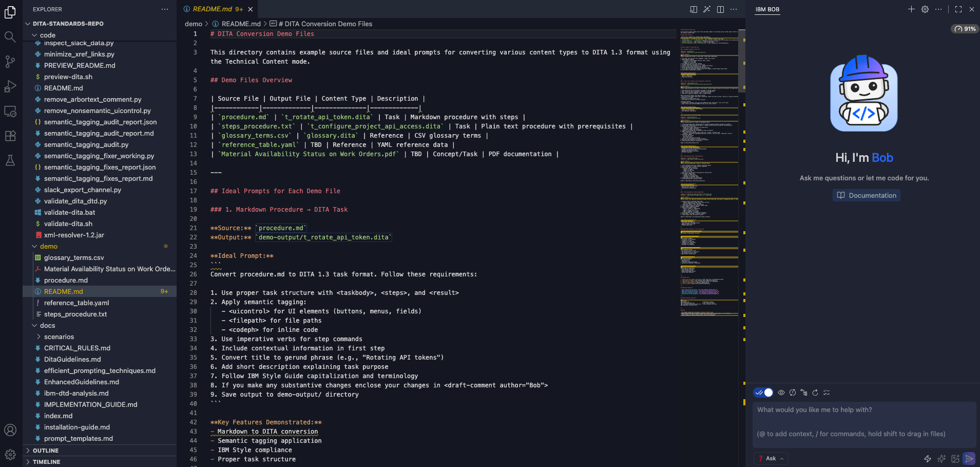Screen dimensions: 980x467
Task: Open procedure.md in the demo folder
Action: (x=66, y=281)
